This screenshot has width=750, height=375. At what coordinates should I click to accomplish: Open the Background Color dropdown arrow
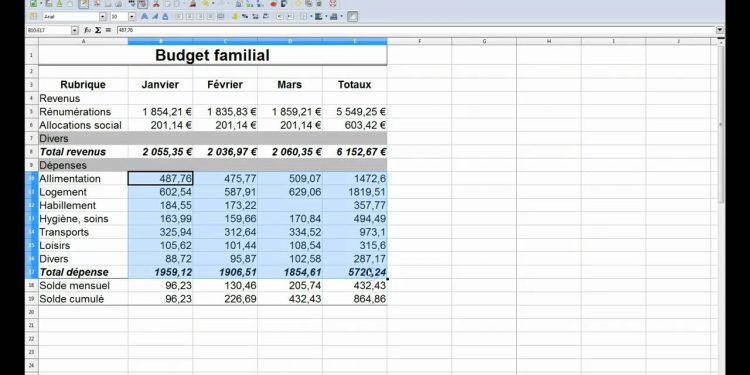327,16
